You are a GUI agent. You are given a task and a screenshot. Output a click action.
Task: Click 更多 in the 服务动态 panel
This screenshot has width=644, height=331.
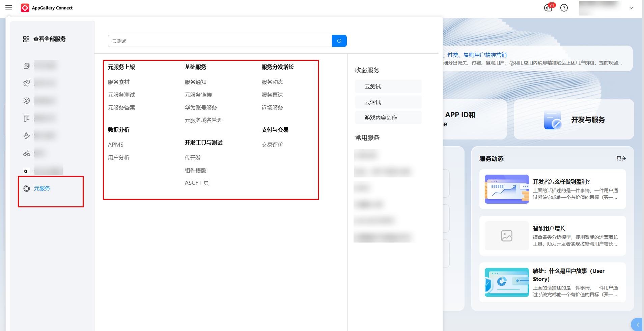(x=621, y=158)
